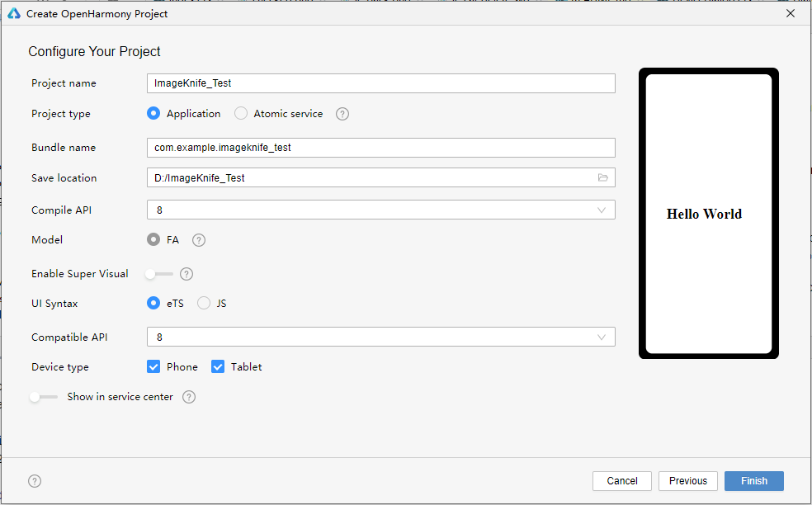Click help icon beside FA model

pyautogui.click(x=199, y=240)
